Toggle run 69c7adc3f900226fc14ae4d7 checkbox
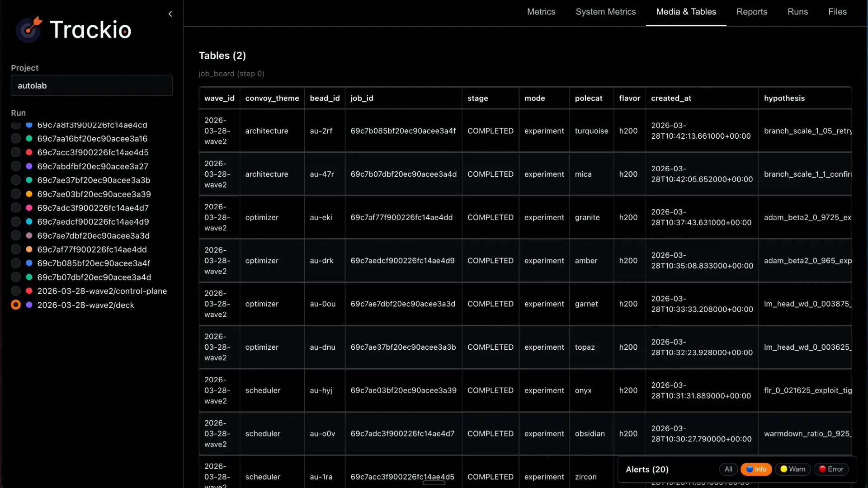Screen dimensions: 868x488 coord(16,208)
